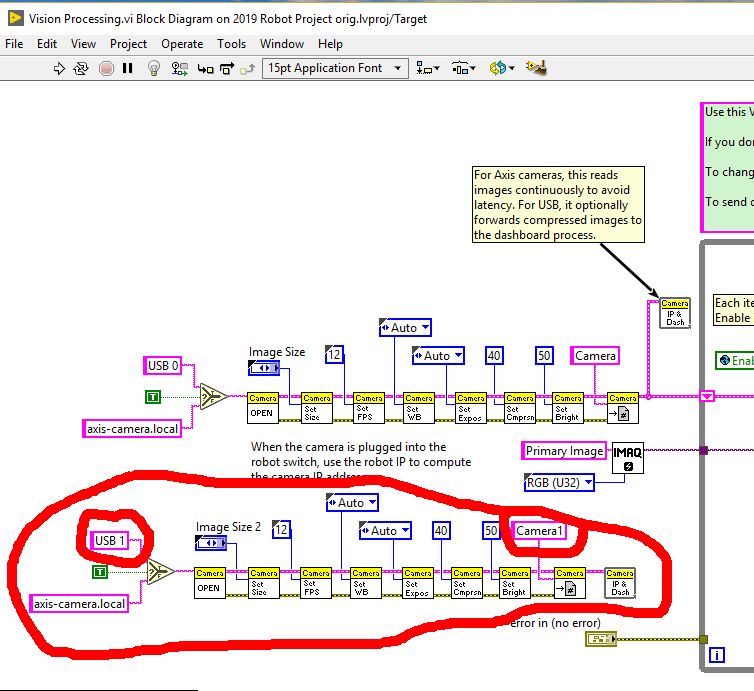Open the View menu
754x691 pixels.
click(x=83, y=44)
